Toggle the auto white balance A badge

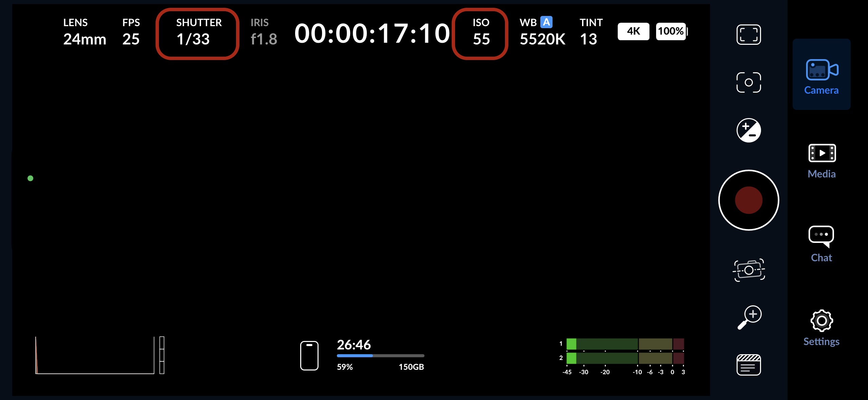coord(546,22)
